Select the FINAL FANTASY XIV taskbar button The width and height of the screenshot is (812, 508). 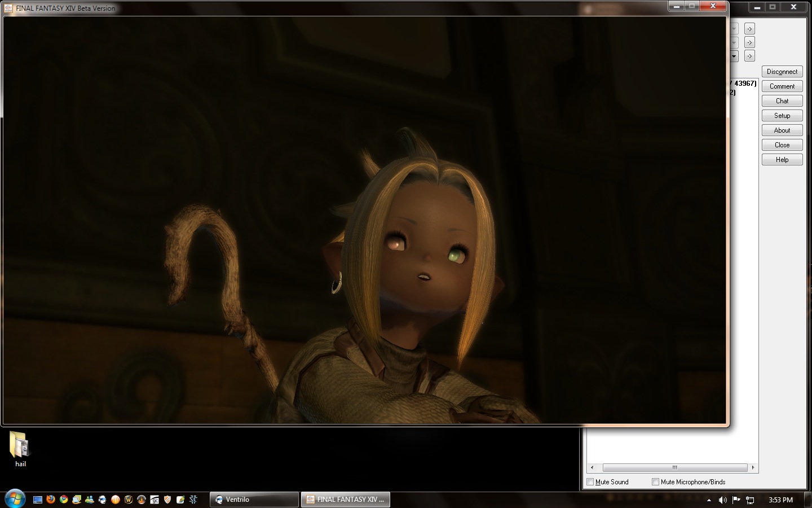click(345, 500)
